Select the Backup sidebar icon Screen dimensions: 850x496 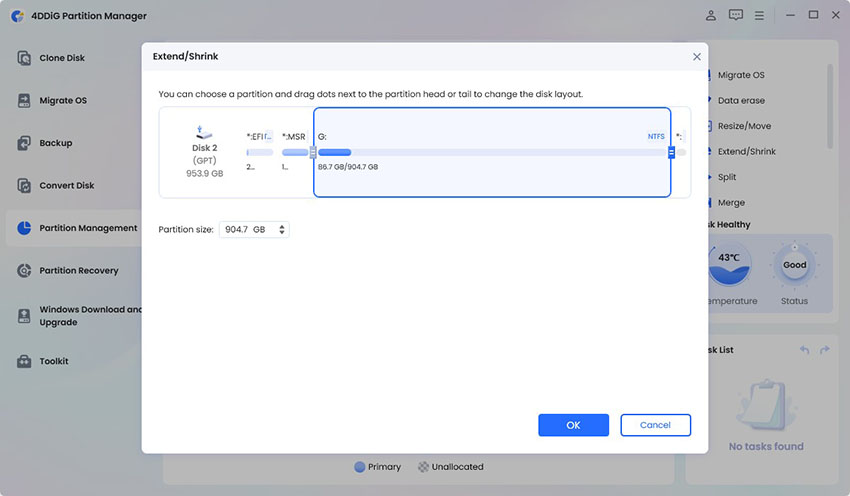24,143
